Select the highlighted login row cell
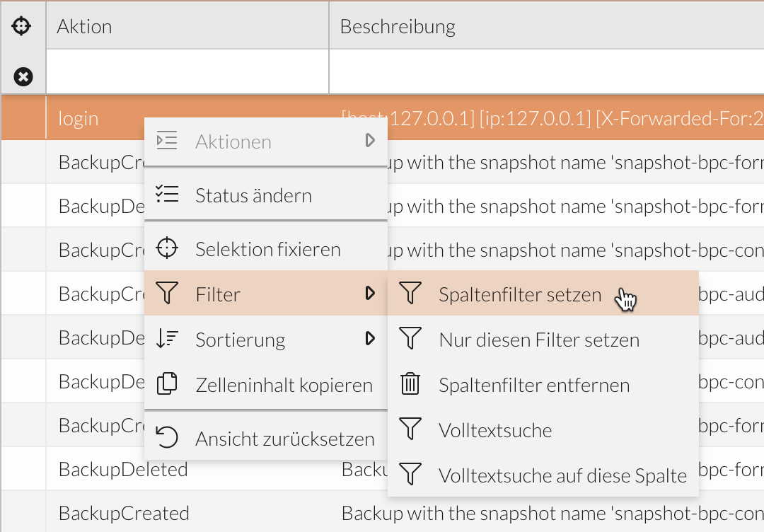The width and height of the screenshot is (764, 532). (x=79, y=118)
